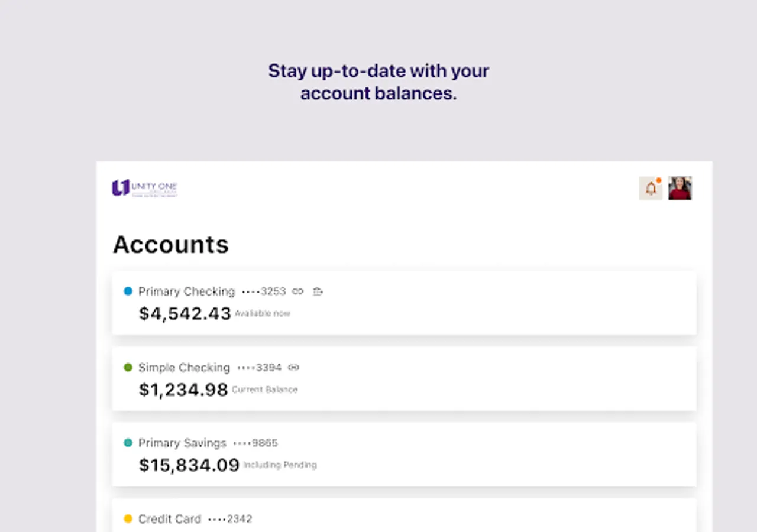Click the Unity One bank logo
Viewport: 757px width, 532px height.
[144, 187]
